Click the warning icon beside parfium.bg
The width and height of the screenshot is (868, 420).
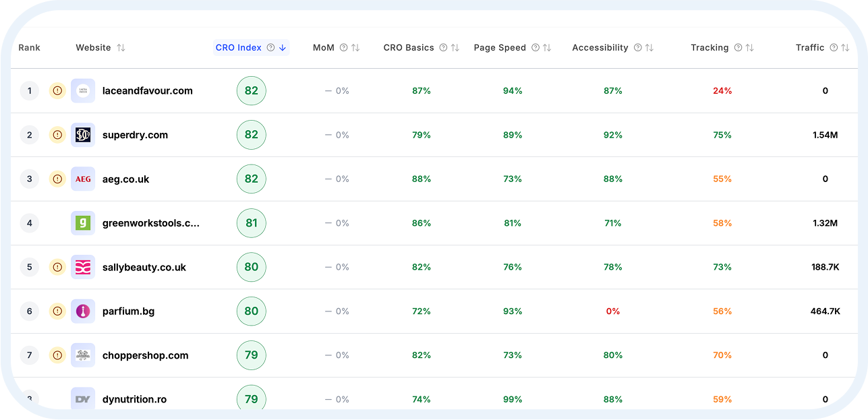[57, 311]
